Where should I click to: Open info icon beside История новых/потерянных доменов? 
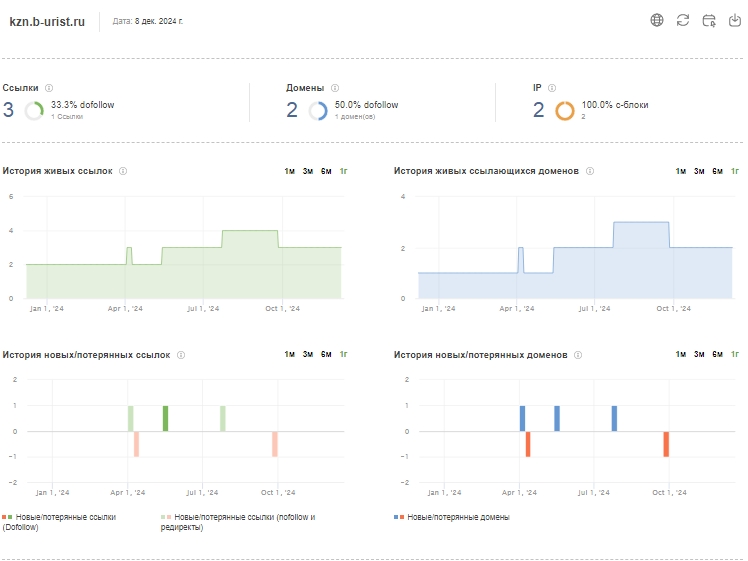tap(578, 355)
